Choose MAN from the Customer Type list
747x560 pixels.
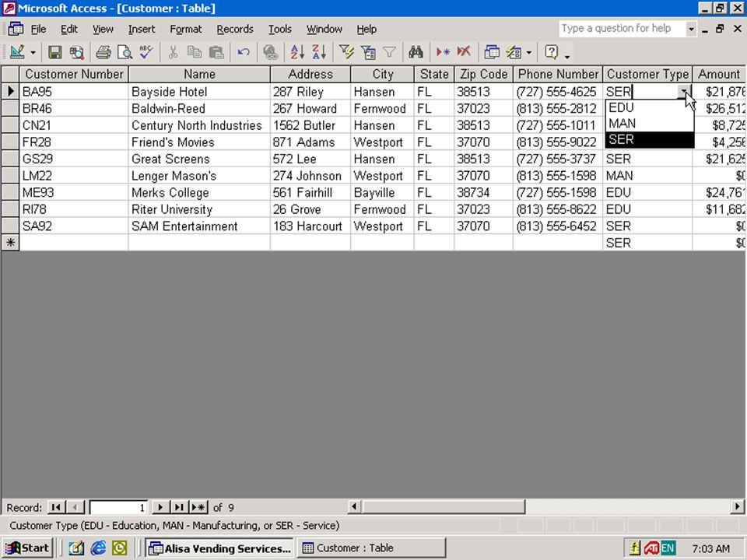(x=649, y=124)
